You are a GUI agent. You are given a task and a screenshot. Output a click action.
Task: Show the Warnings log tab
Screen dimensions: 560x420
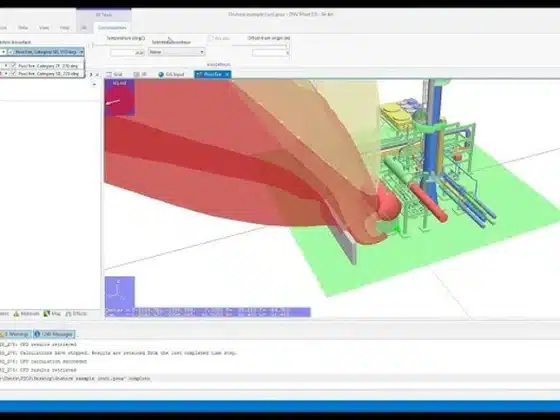coord(14,334)
